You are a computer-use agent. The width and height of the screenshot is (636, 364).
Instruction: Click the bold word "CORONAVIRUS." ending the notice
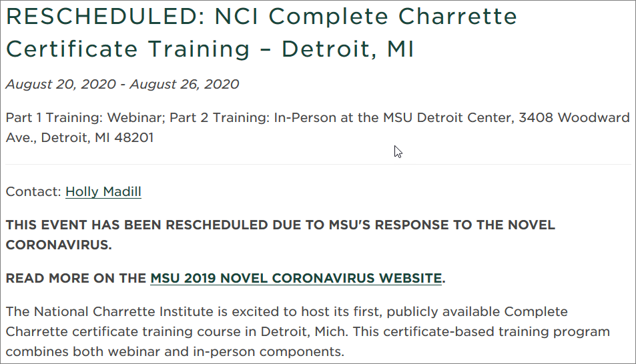[x=59, y=245]
